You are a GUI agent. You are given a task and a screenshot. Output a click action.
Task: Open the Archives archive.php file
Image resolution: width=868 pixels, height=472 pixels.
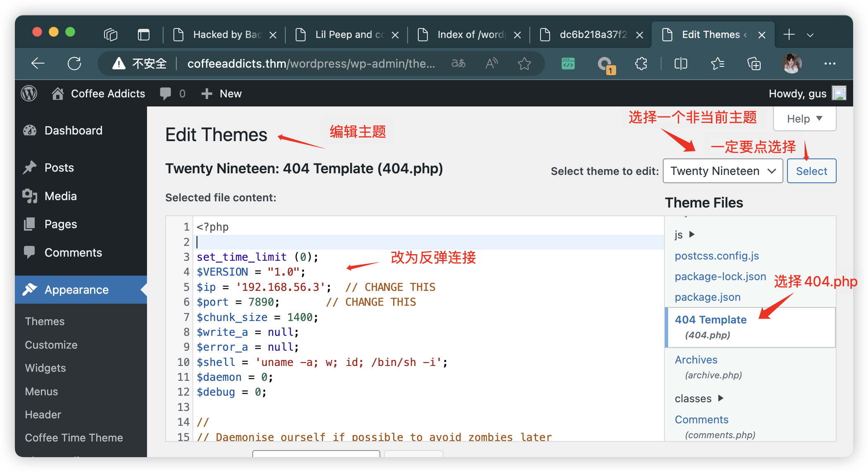[708, 367]
